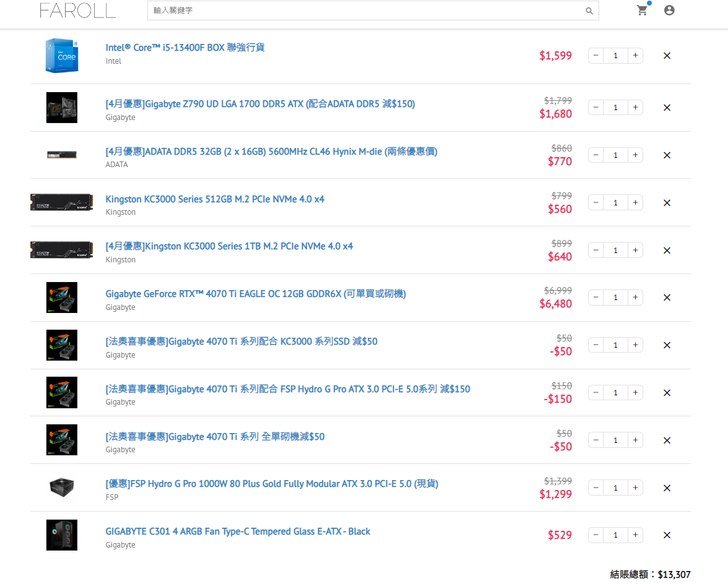This screenshot has width=728, height=584.
Task: Click the account profile icon
Action: [x=669, y=10]
